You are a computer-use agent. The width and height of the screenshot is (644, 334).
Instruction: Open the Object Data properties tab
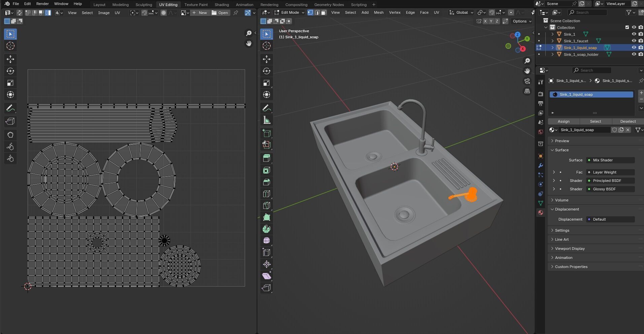(x=541, y=203)
